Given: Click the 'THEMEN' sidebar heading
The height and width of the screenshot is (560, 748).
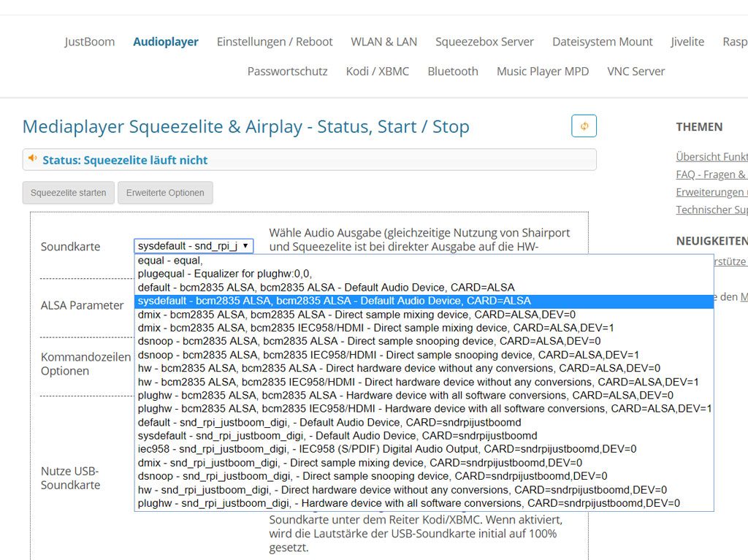Looking at the screenshot, I should pos(699,127).
